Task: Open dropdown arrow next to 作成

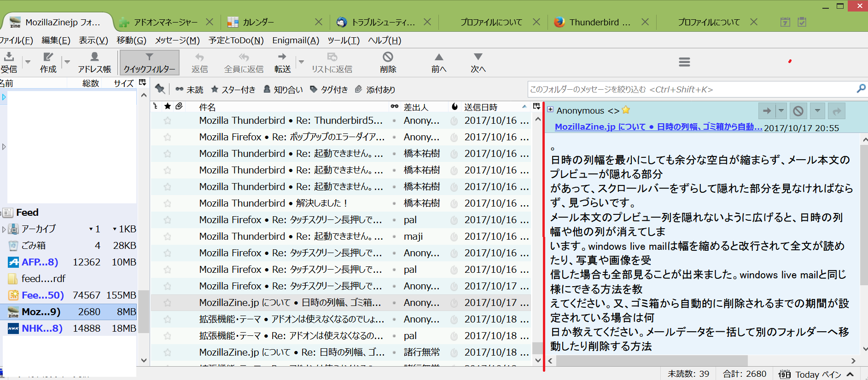Action: coord(67,62)
